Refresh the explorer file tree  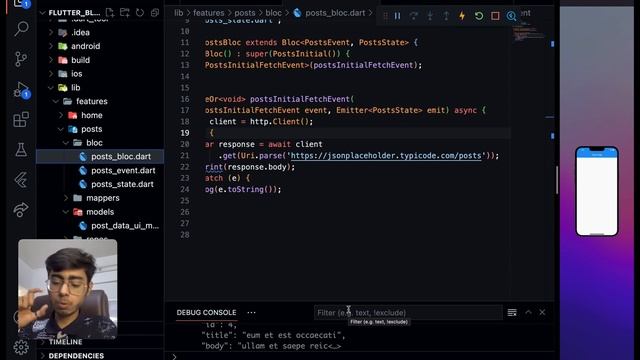(x=140, y=13)
